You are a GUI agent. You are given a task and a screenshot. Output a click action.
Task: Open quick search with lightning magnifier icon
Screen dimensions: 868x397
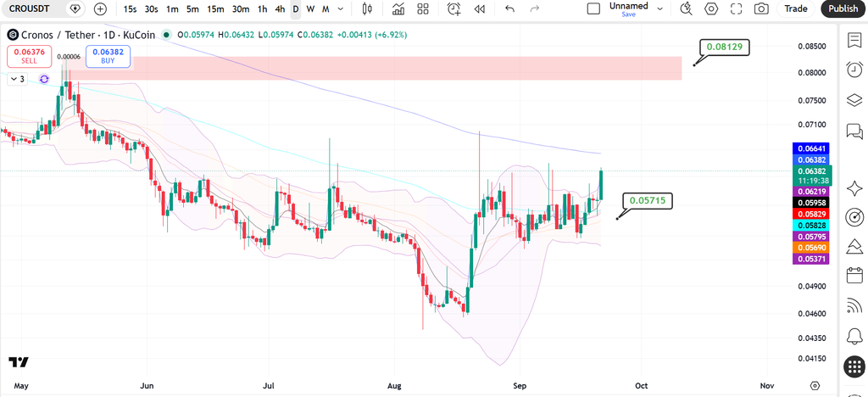[686, 8]
